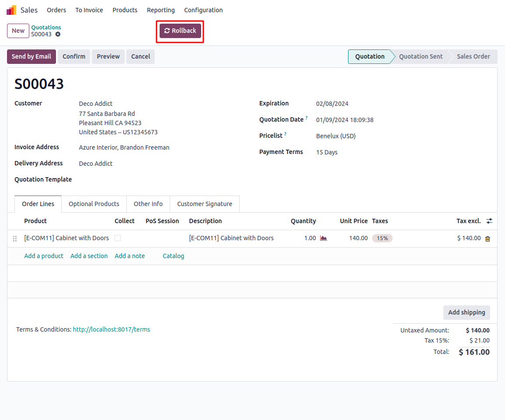Click the S00043 breadcrumb text
The width and height of the screenshot is (505, 420).
click(41, 34)
